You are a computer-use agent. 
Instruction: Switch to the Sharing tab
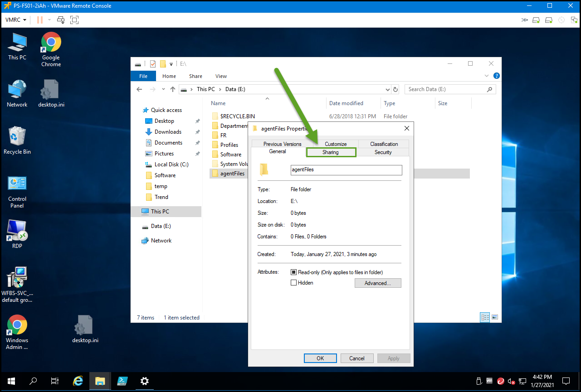[x=331, y=152]
